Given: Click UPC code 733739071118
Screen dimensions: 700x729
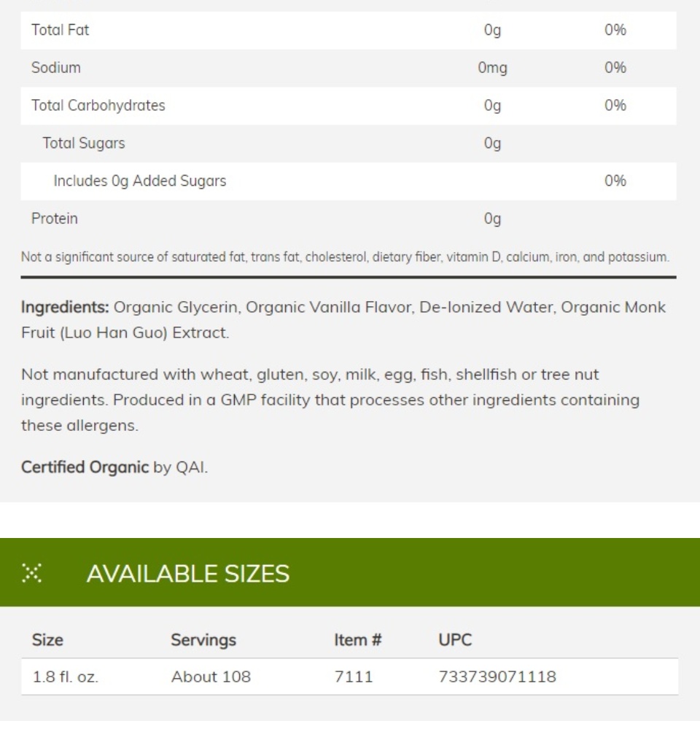Looking at the screenshot, I should 497,677.
